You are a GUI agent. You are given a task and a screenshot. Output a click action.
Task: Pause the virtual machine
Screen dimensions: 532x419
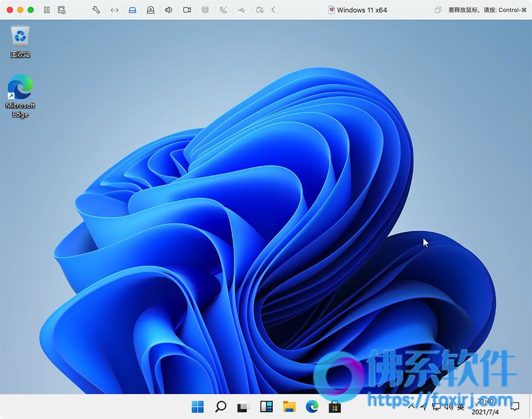[47, 10]
